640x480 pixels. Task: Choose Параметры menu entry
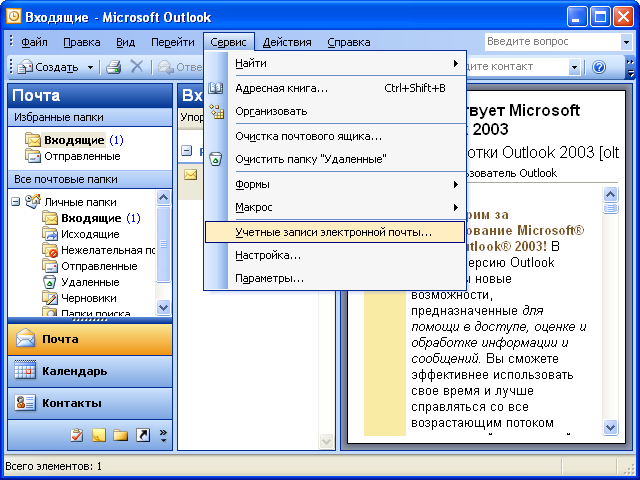click(335, 278)
